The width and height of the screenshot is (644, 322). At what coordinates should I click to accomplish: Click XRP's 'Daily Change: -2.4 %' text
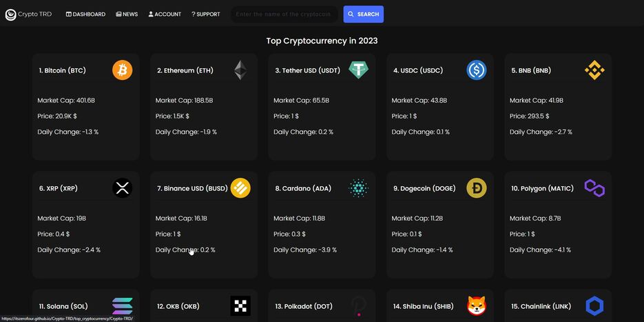click(x=69, y=250)
